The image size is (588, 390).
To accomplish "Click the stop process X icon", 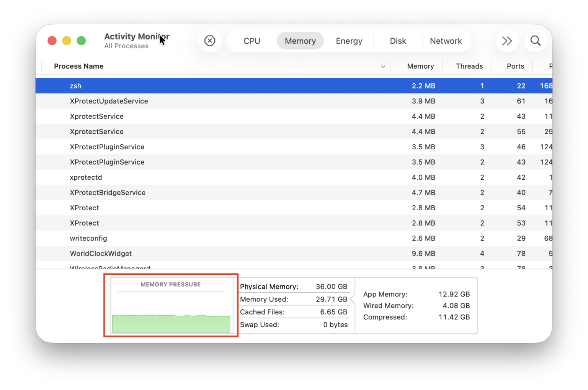I will 210,41.
